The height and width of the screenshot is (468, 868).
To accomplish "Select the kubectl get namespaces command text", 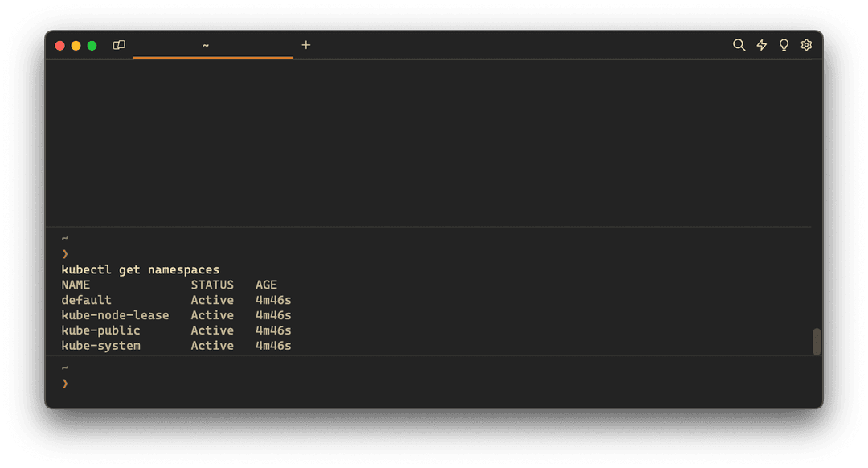I will 141,269.
